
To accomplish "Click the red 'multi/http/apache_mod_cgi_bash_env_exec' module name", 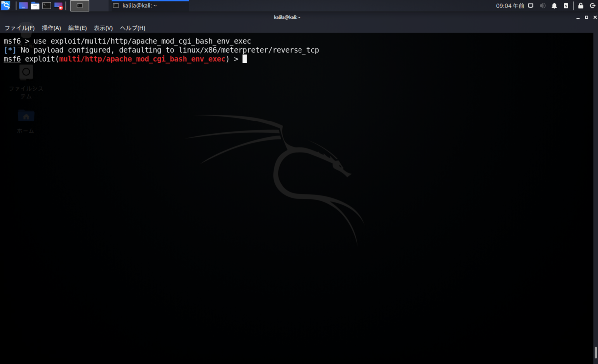I will point(142,59).
